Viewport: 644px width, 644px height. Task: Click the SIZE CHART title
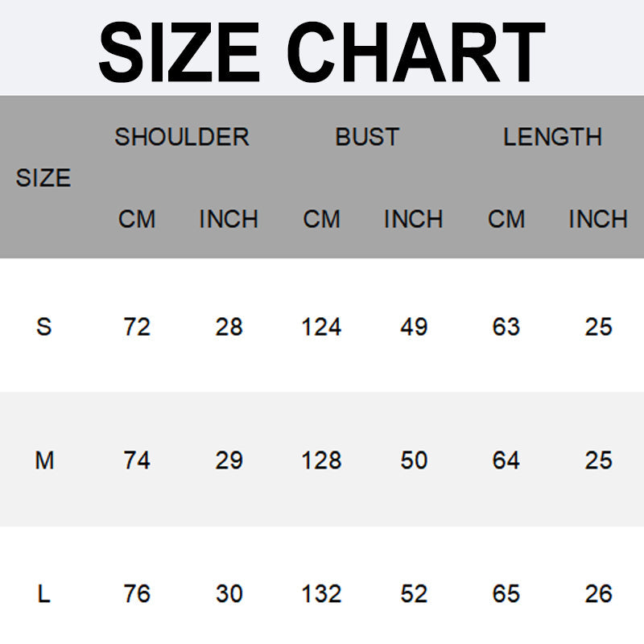click(x=322, y=52)
